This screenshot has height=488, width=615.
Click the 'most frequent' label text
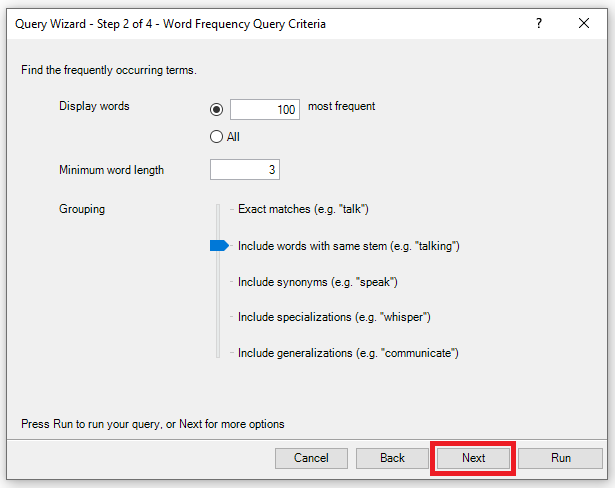pos(341,106)
